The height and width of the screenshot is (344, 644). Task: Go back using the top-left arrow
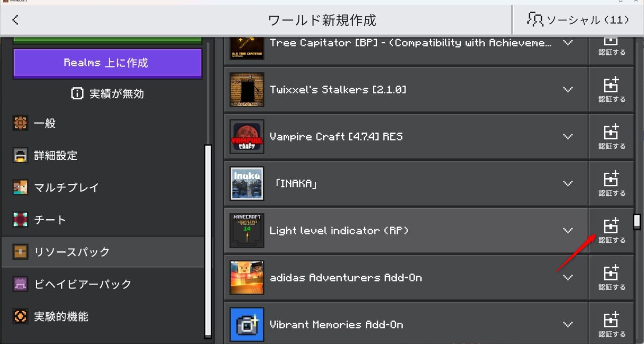pos(15,20)
